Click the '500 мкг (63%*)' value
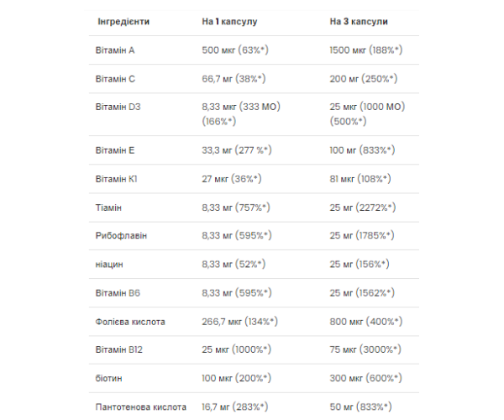 tap(234, 50)
